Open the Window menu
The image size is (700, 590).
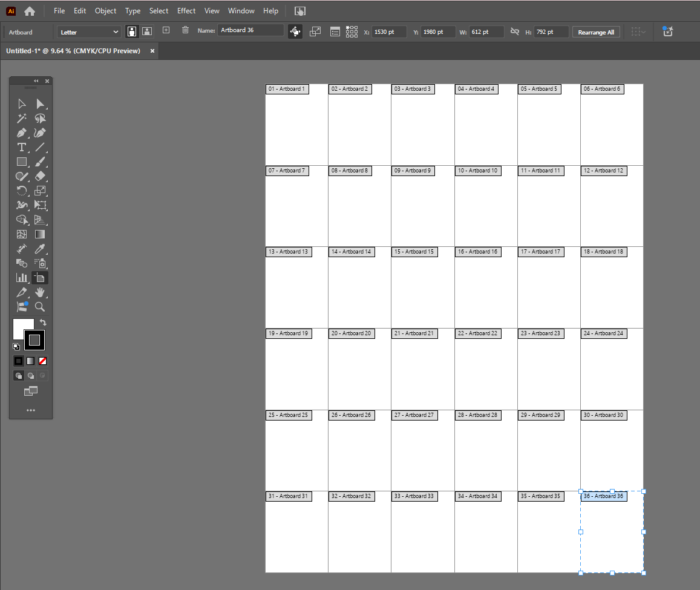point(241,11)
